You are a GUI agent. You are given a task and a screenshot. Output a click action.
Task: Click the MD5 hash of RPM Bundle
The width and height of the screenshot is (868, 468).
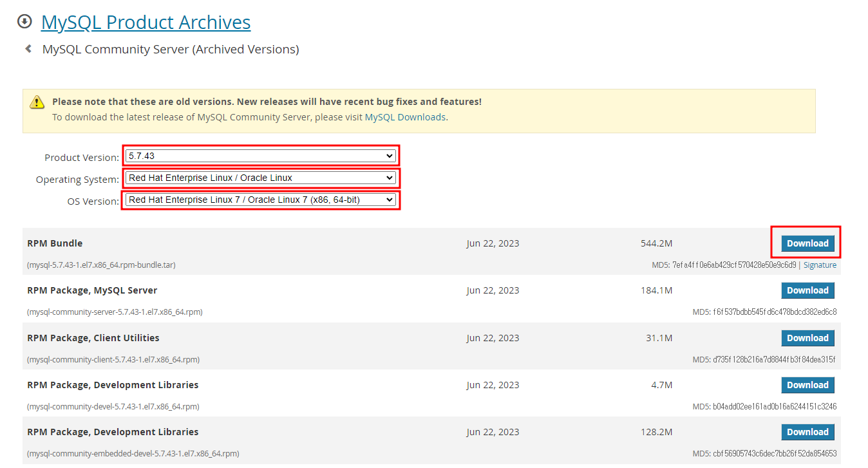click(734, 265)
